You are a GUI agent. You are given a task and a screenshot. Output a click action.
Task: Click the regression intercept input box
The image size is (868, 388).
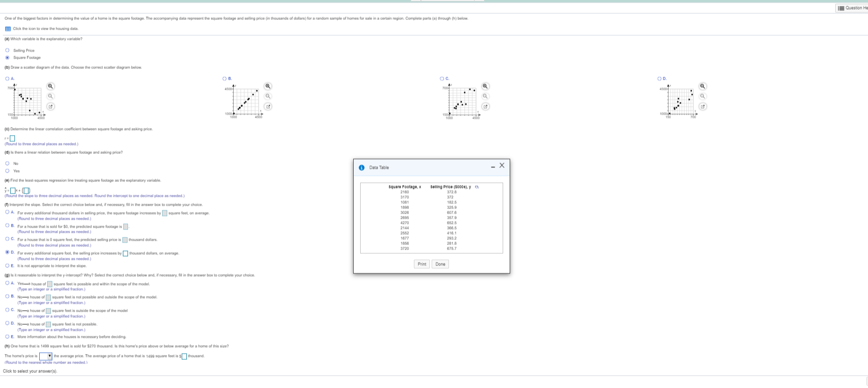coord(26,190)
